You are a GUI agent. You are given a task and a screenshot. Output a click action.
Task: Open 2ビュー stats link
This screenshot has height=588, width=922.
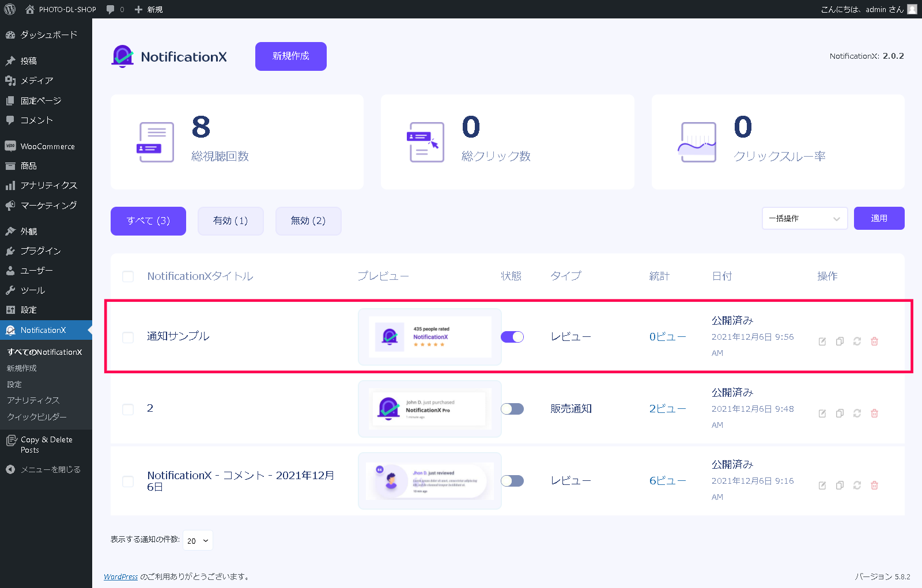(668, 409)
